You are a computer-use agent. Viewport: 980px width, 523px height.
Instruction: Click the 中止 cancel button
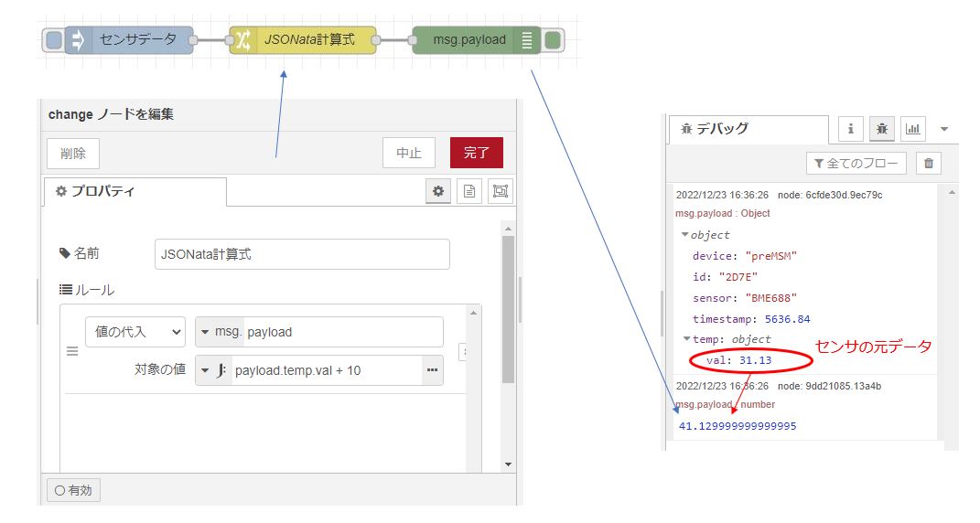[x=408, y=153]
